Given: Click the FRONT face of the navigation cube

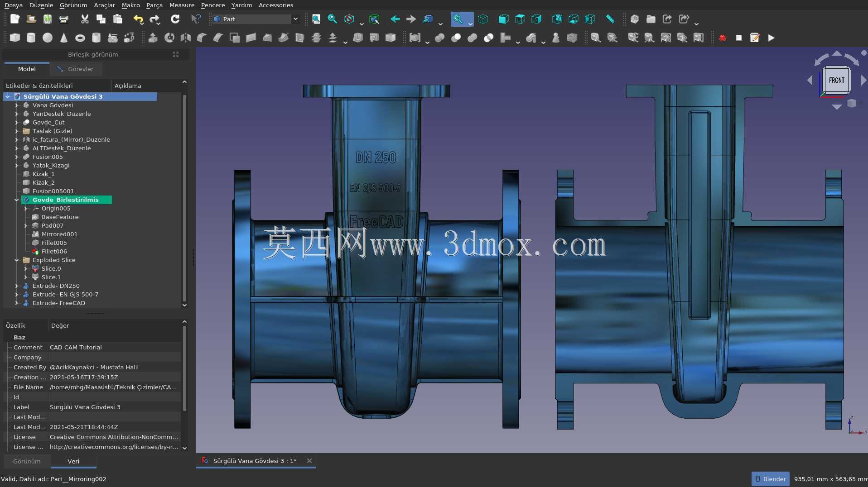Looking at the screenshot, I should tap(836, 80).
